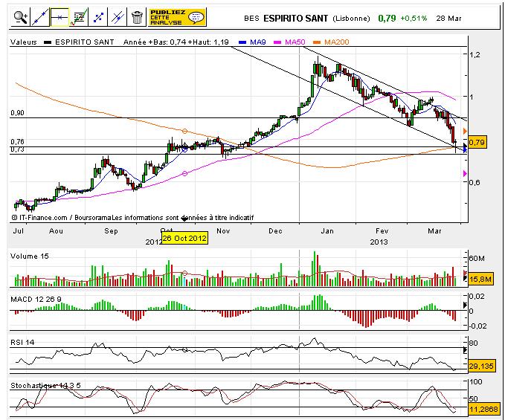Click the magenta MA50 axis arrow marker
The width and height of the screenshot is (505, 420).
(x=465, y=173)
